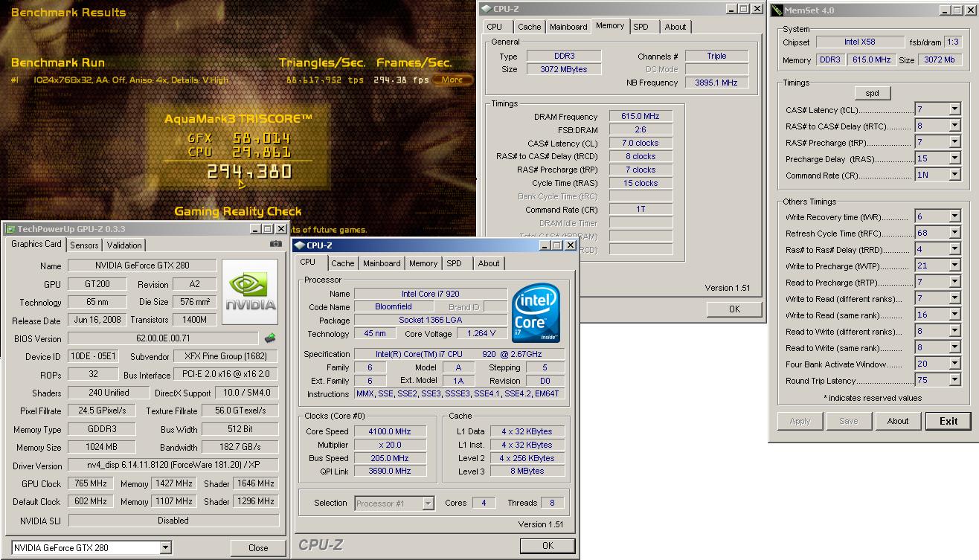The image size is (979, 560).
Task: Expand Read to Precharge (tRTP) dropdown
Action: [x=954, y=282]
